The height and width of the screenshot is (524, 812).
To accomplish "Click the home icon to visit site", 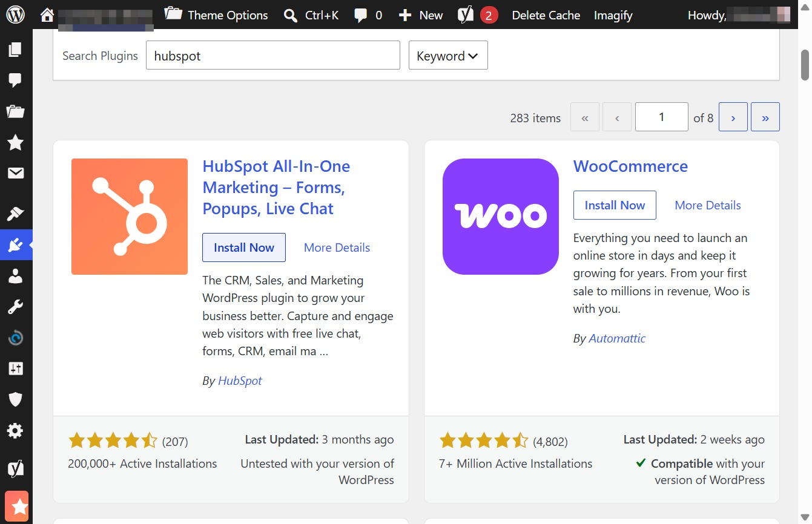I will (47, 15).
